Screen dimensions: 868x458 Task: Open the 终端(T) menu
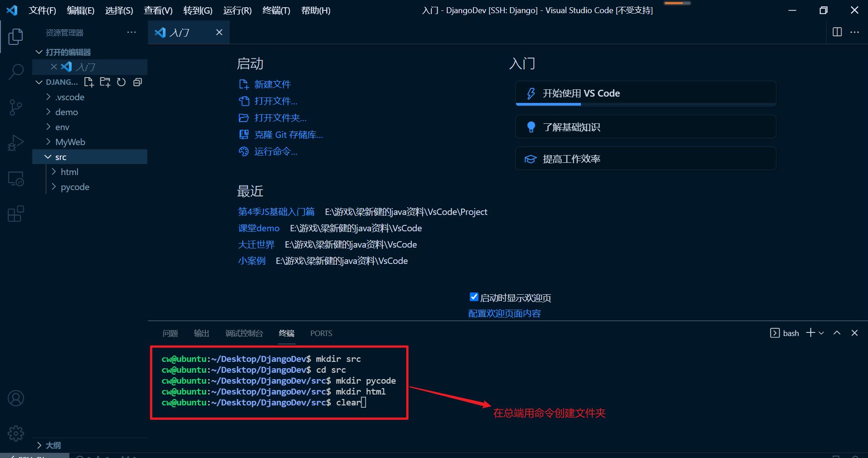click(x=276, y=10)
